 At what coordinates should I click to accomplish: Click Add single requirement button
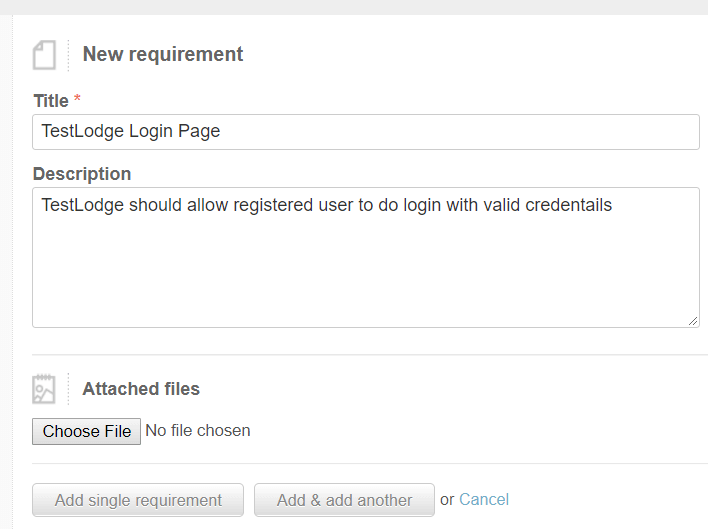[x=138, y=500]
